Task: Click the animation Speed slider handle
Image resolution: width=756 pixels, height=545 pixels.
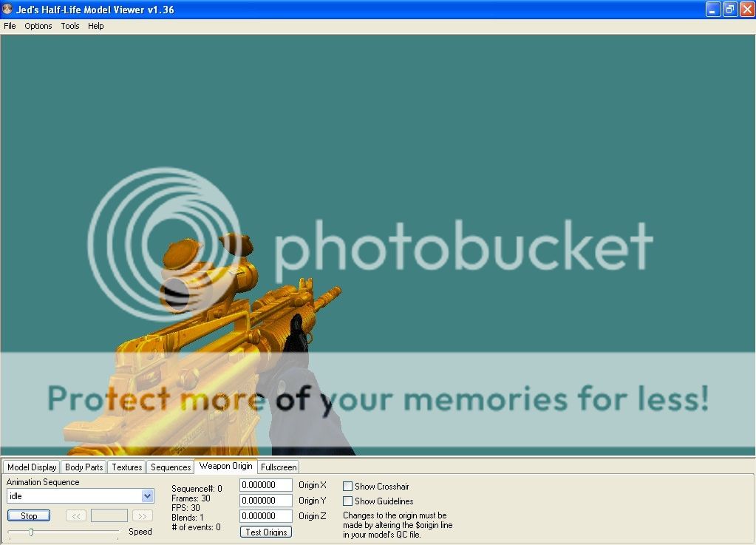Action: tap(31, 532)
